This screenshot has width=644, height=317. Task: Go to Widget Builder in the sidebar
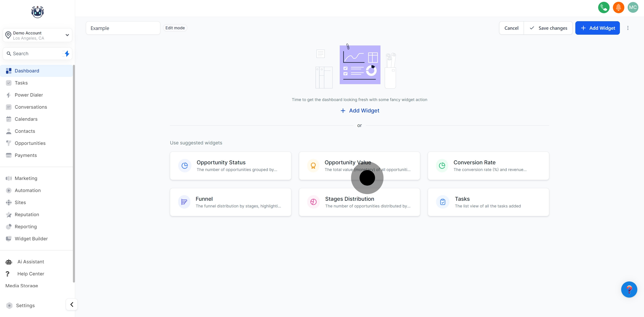[x=31, y=239]
